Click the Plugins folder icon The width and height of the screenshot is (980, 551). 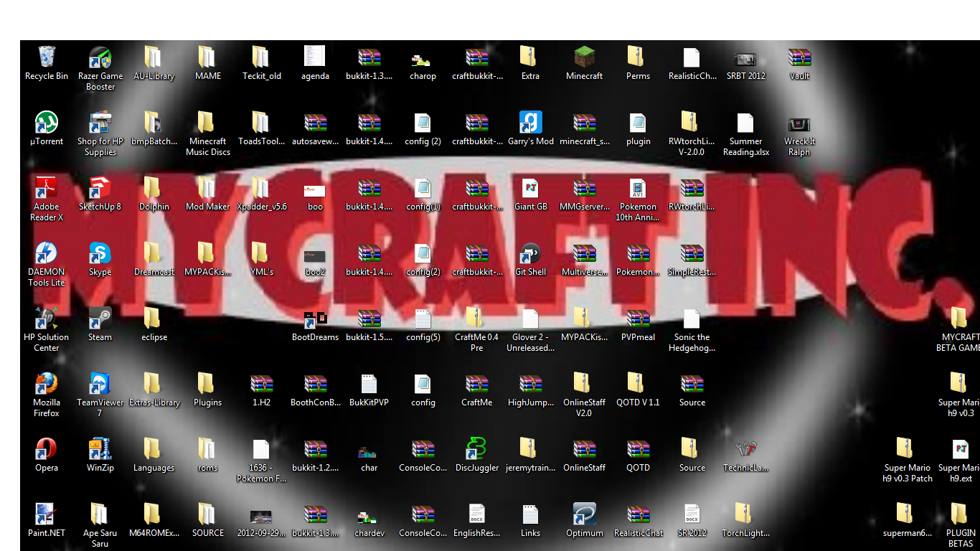tap(207, 384)
